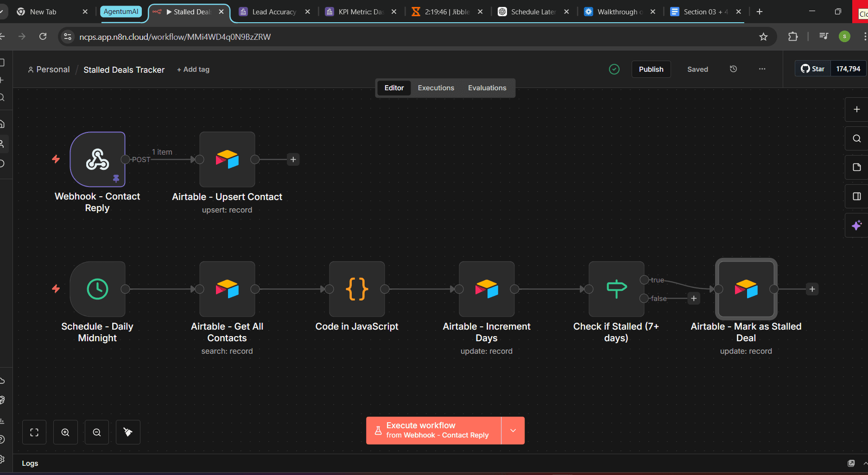Switch to the Jibble timer browser tab
This screenshot has width=868, height=475.
click(x=447, y=12)
